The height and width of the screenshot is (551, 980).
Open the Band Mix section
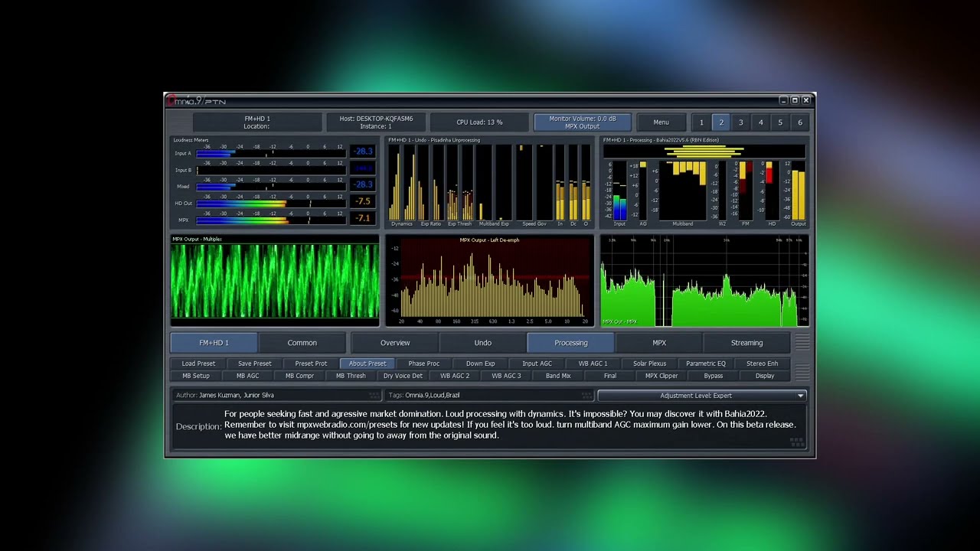tap(558, 376)
